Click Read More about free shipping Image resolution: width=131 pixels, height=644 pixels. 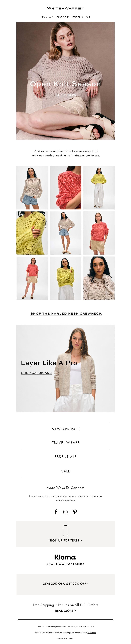coord(65,610)
